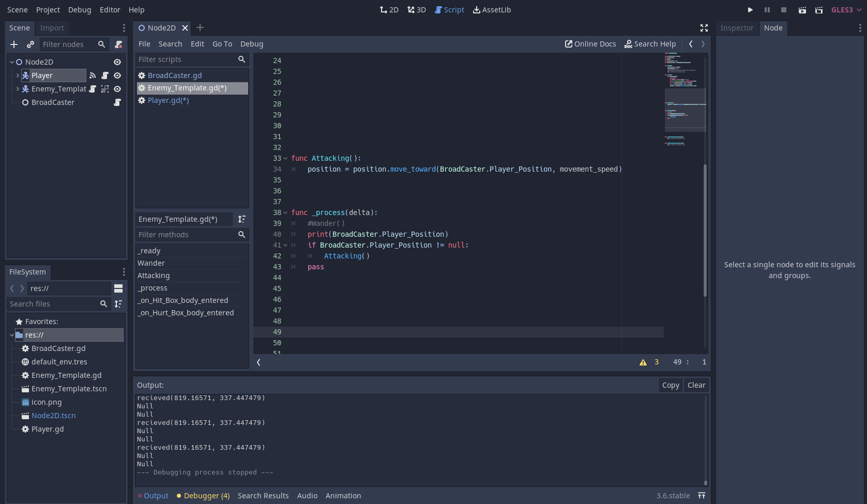Collapse res:// folder tree
The image size is (867, 504).
point(11,335)
